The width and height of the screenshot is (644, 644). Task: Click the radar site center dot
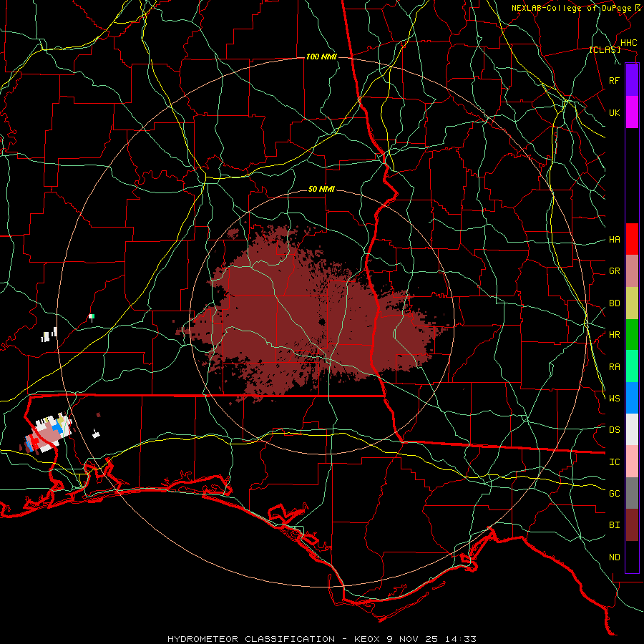pyautogui.click(x=322, y=321)
